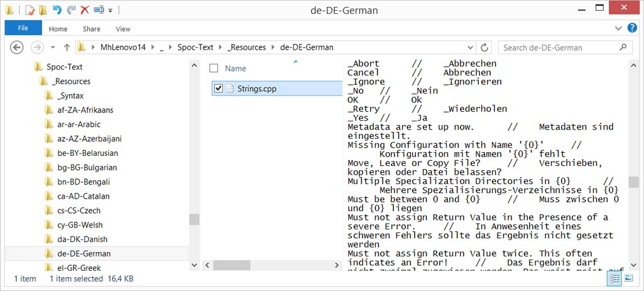Open cy-GB-Welsh folder in tree
The height and width of the screenshot is (291, 644).
point(80,225)
